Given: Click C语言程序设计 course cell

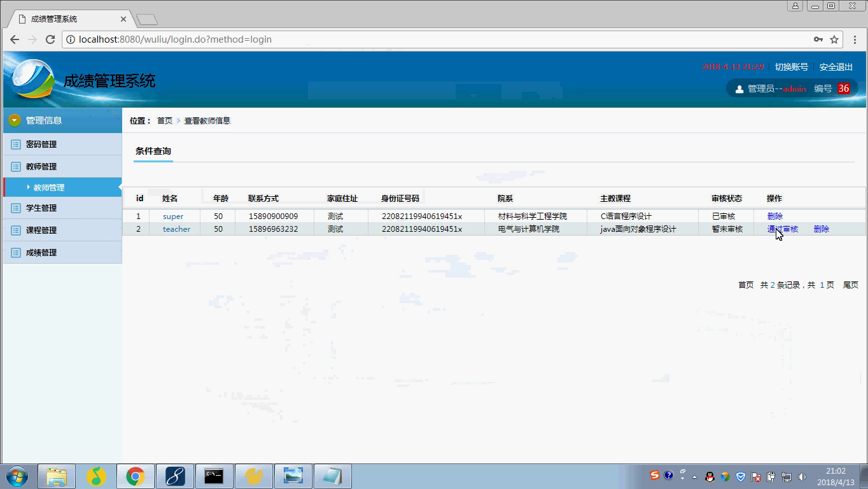Looking at the screenshot, I should point(626,216).
